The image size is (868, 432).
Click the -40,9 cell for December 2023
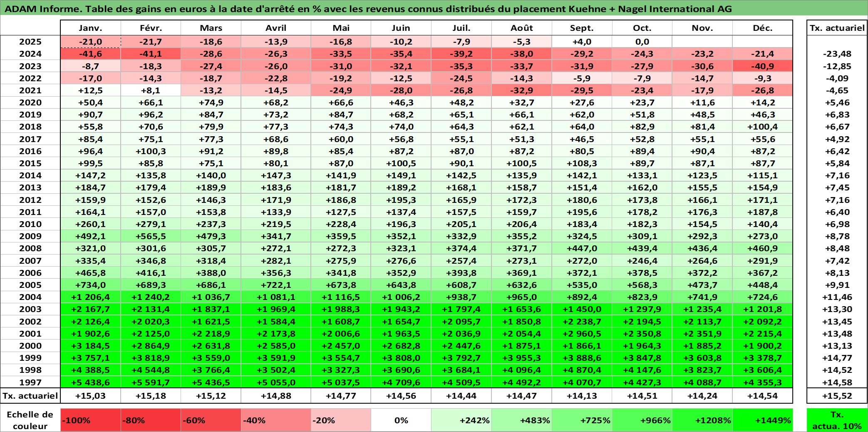coord(763,66)
